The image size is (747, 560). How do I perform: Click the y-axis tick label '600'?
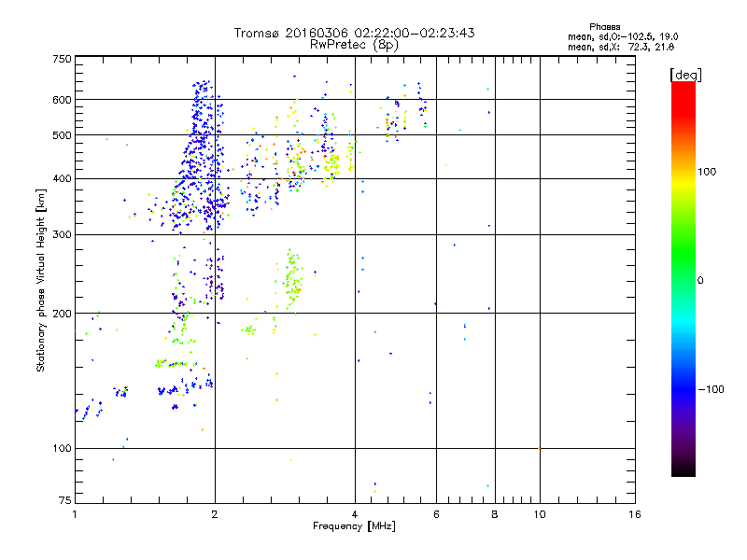[x=62, y=100]
